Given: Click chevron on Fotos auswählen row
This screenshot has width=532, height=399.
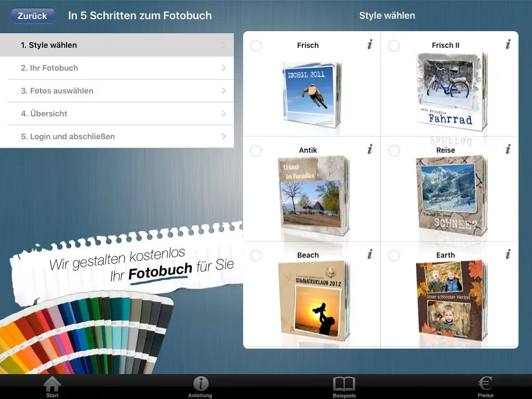Looking at the screenshot, I should (x=223, y=90).
